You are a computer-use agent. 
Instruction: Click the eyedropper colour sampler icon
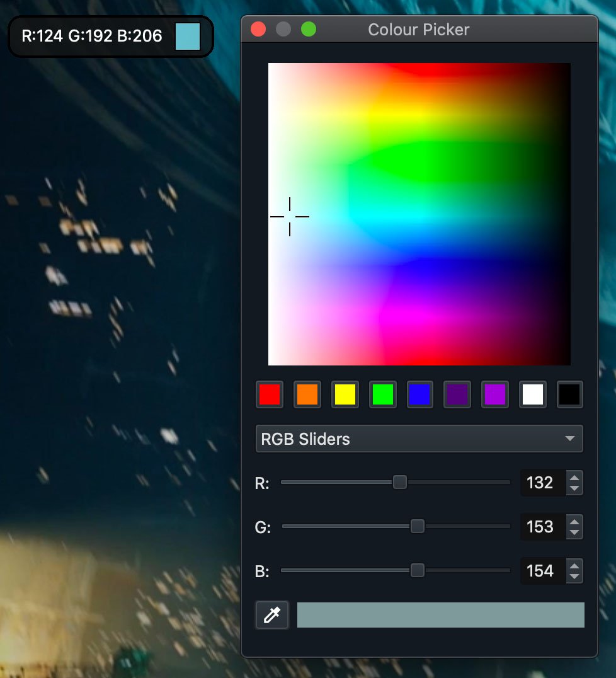272,615
